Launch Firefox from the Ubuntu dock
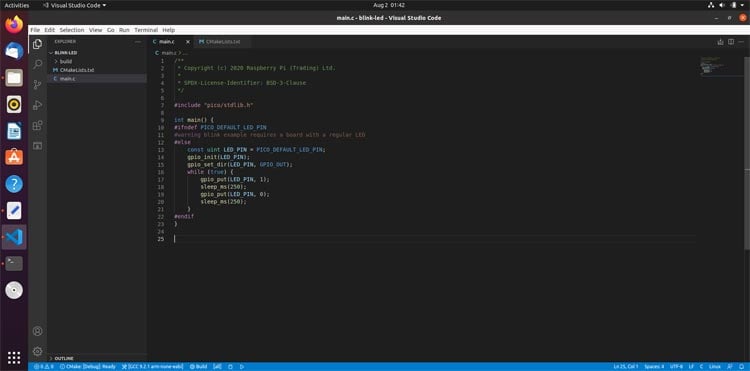 pyautogui.click(x=14, y=24)
